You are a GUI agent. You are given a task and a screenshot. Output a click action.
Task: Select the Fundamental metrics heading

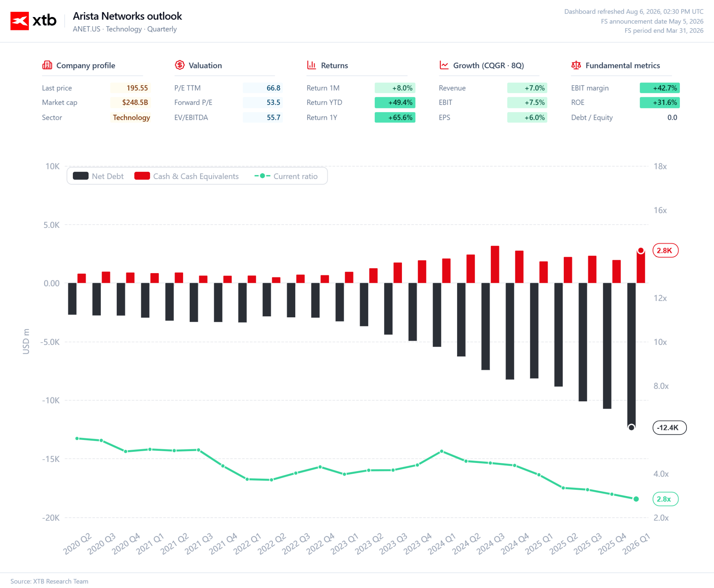[x=623, y=65]
